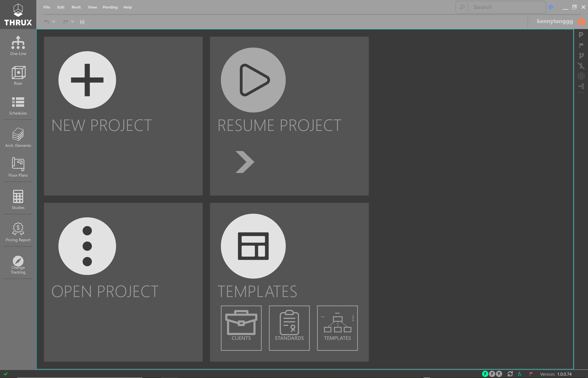The width and height of the screenshot is (588, 378).
Task: Expand the undo history dropdown arrow
Action: click(x=54, y=22)
